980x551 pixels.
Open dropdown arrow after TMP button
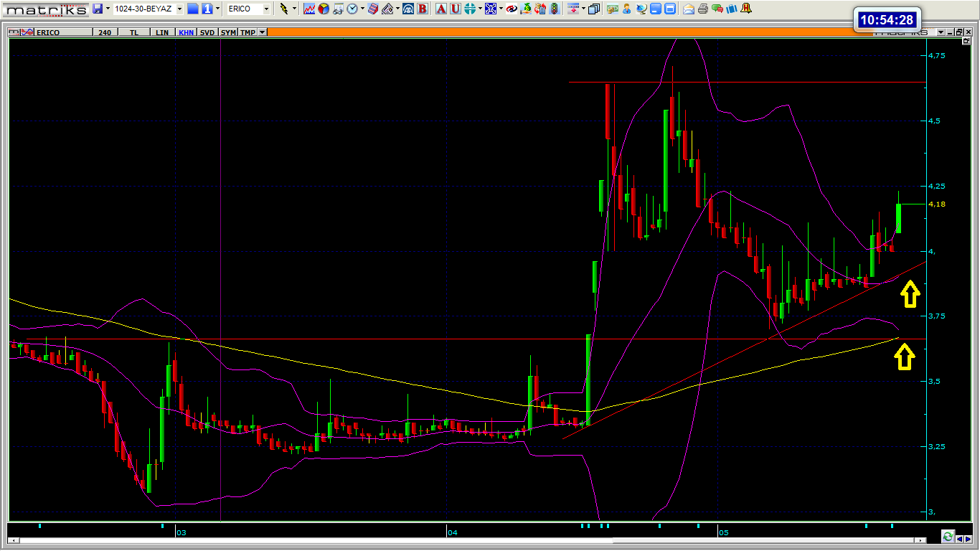coord(262,32)
